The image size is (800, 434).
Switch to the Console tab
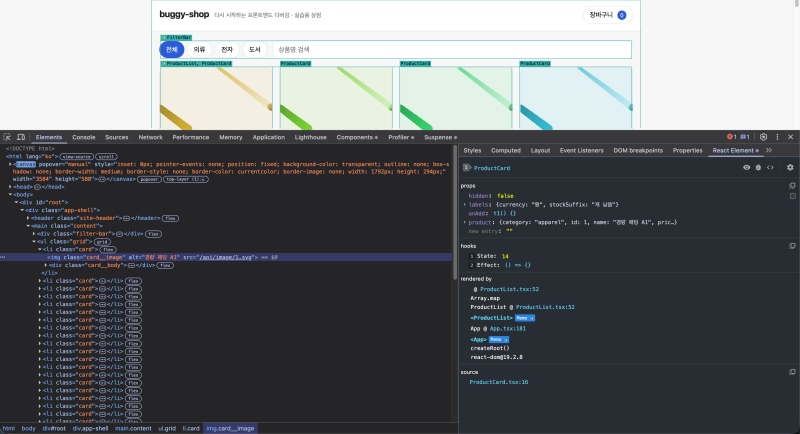[84, 137]
